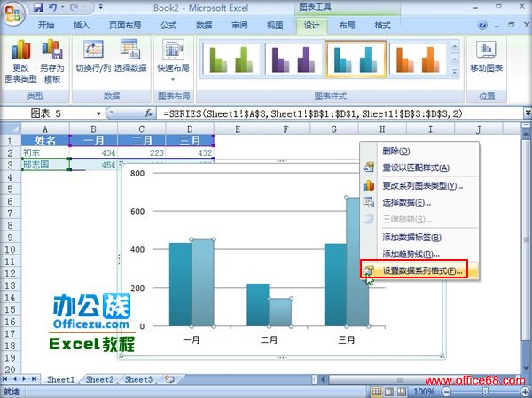Viewport: 532px width, 398px height.
Task: Choose 选择数据(E) from context menu
Action: (419, 203)
